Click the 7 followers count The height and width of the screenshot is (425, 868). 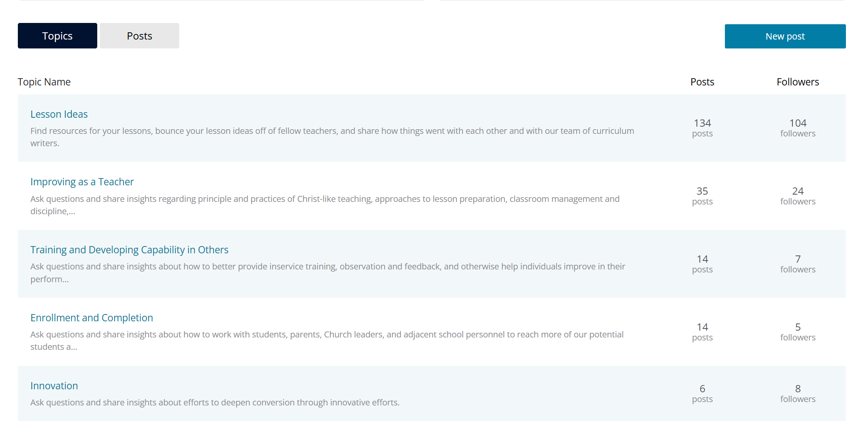click(798, 263)
